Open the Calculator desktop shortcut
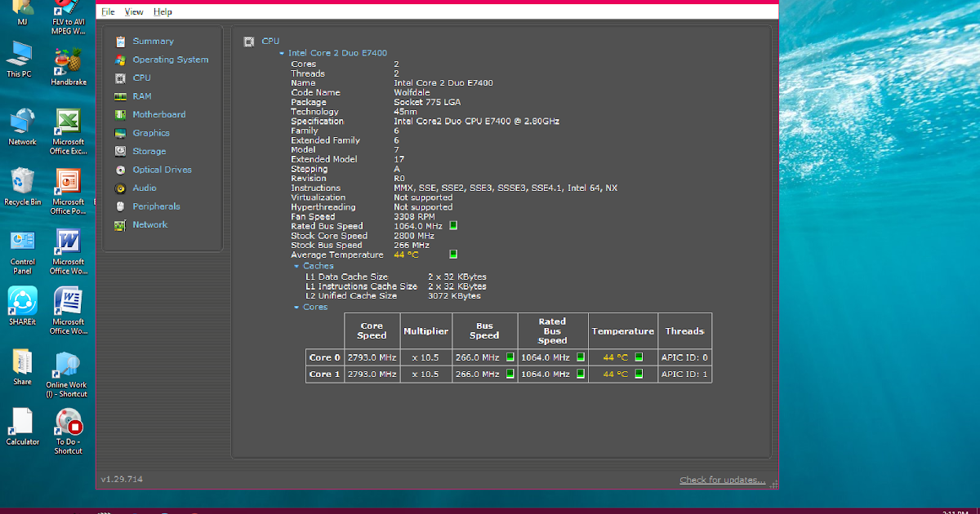The height and width of the screenshot is (514, 980). (x=22, y=427)
